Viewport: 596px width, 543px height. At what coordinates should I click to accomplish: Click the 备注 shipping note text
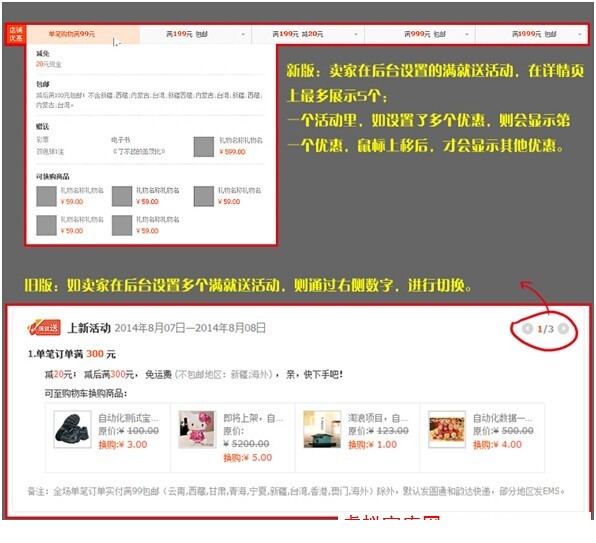pos(296,491)
